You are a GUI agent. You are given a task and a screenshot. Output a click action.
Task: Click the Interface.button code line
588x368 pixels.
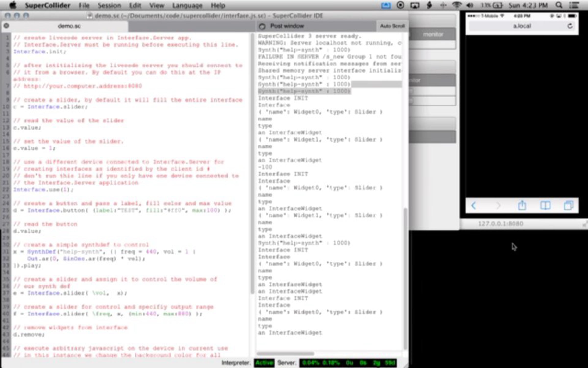122,210
